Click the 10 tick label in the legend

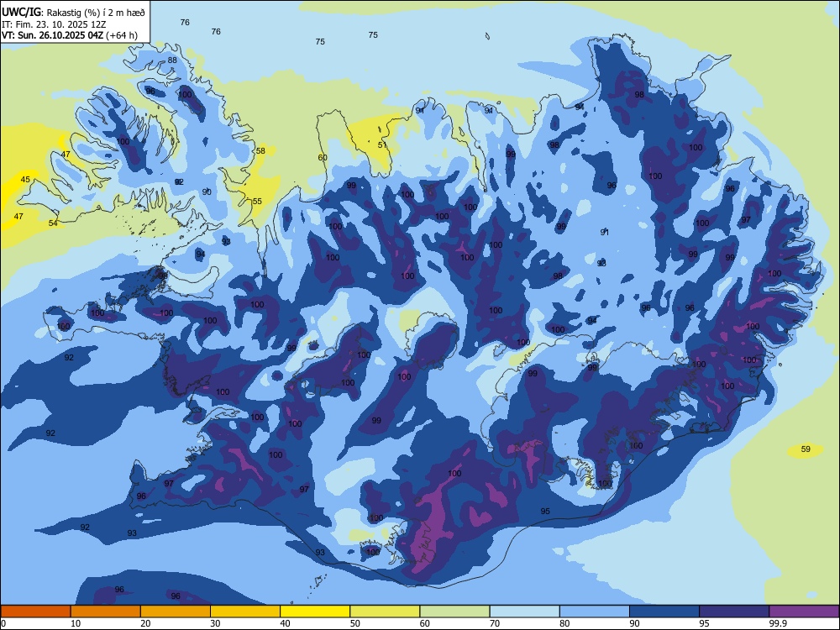pyautogui.click(x=76, y=623)
